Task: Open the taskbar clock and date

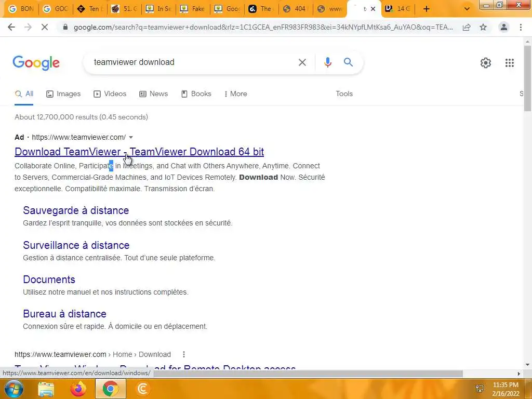Action: [506, 389]
